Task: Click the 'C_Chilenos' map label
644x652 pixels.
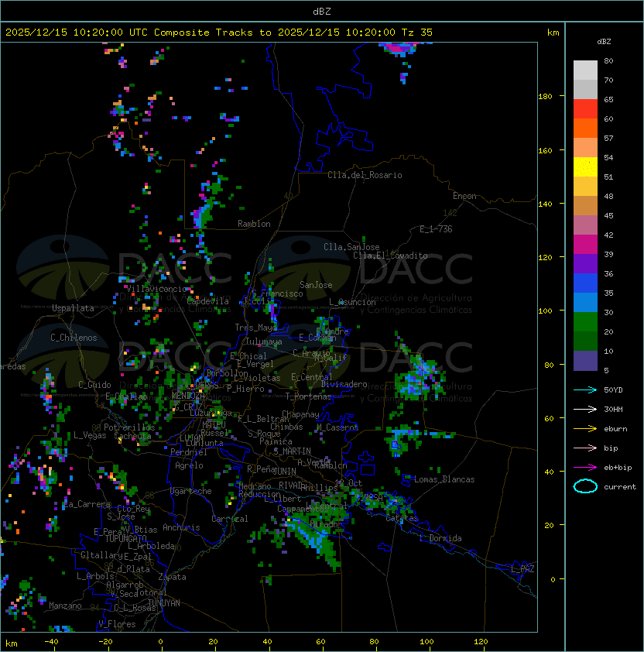Action: click(x=74, y=338)
